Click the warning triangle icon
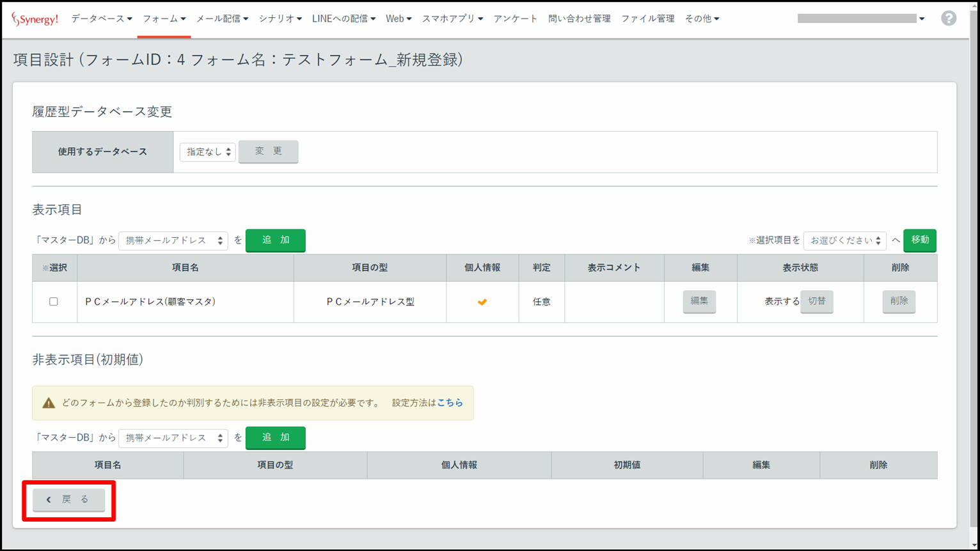The width and height of the screenshot is (980, 551). point(49,403)
